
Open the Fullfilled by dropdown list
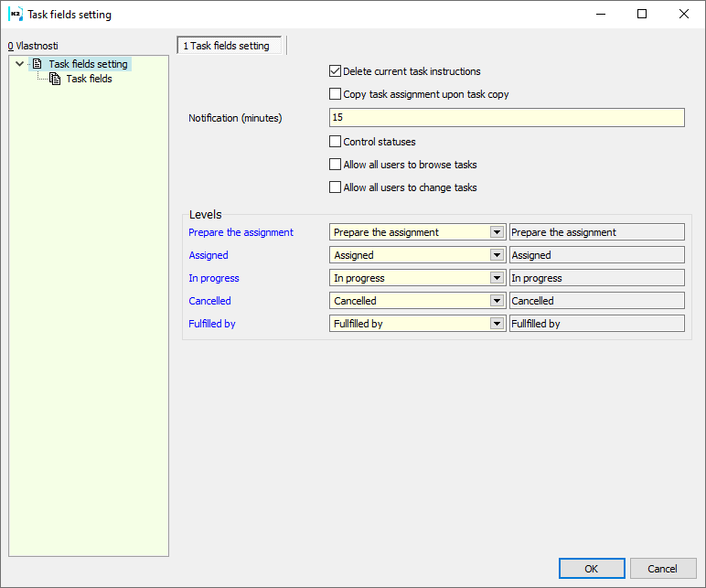click(x=497, y=324)
